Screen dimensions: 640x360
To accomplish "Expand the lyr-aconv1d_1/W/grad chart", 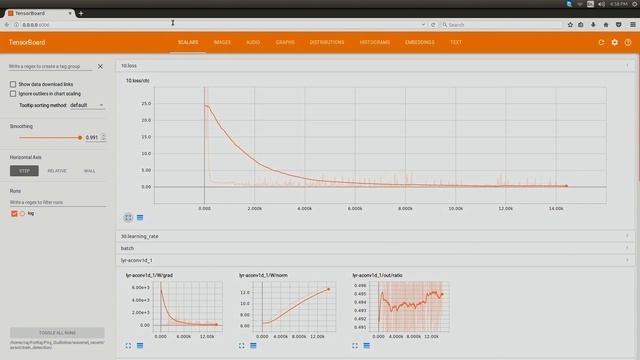I will pos(128,345).
